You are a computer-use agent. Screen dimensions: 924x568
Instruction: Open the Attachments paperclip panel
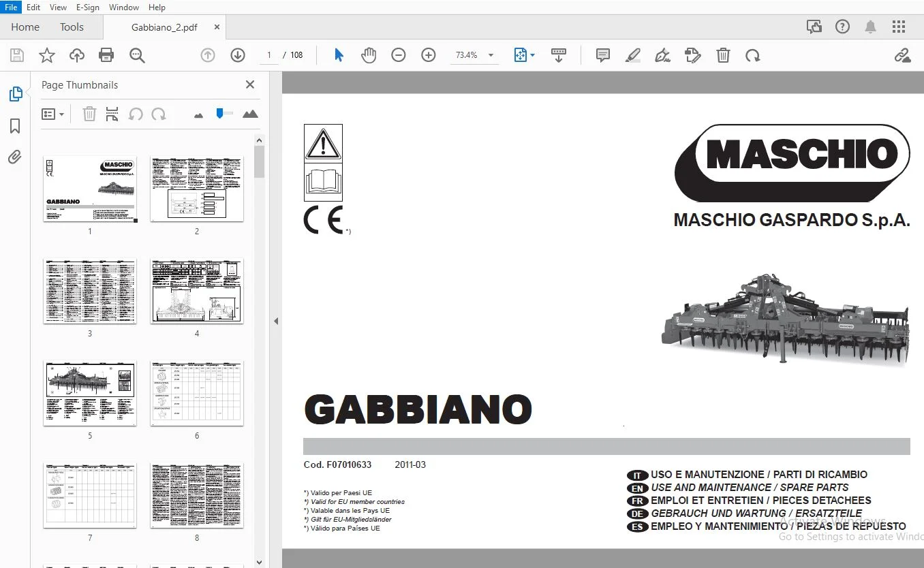click(15, 158)
